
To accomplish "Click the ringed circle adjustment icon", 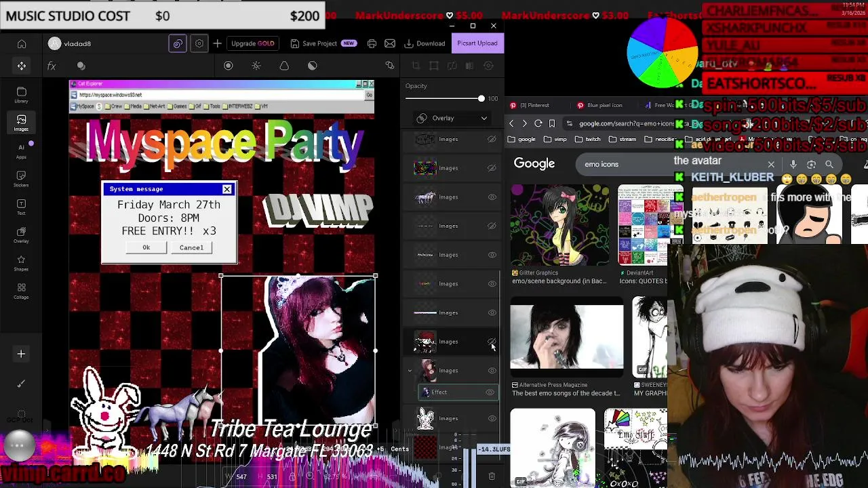I will tap(229, 66).
